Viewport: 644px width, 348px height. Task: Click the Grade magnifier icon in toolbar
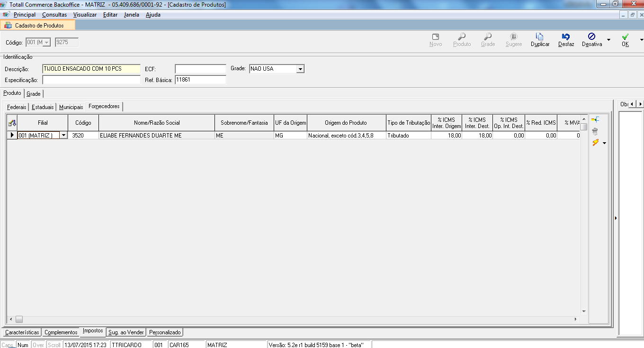(488, 37)
